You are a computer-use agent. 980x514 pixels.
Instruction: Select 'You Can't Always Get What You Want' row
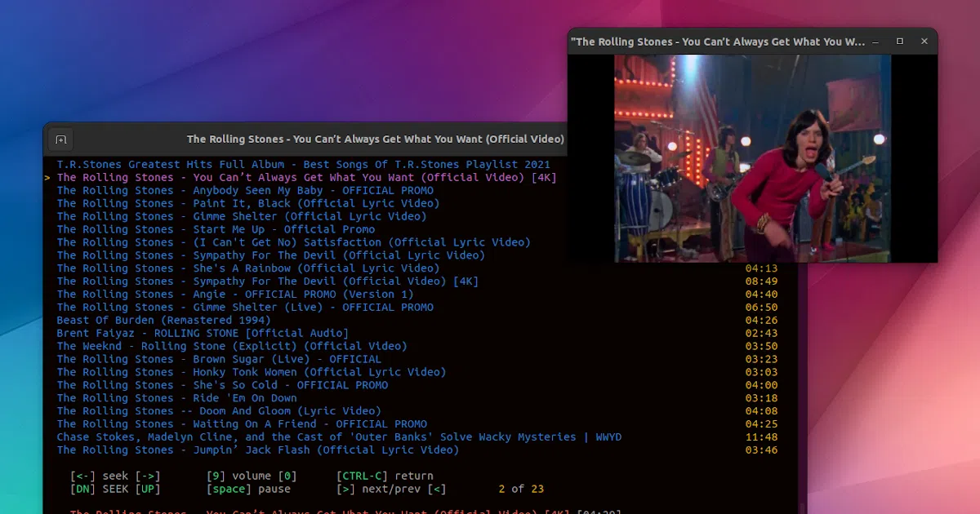coord(307,178)
